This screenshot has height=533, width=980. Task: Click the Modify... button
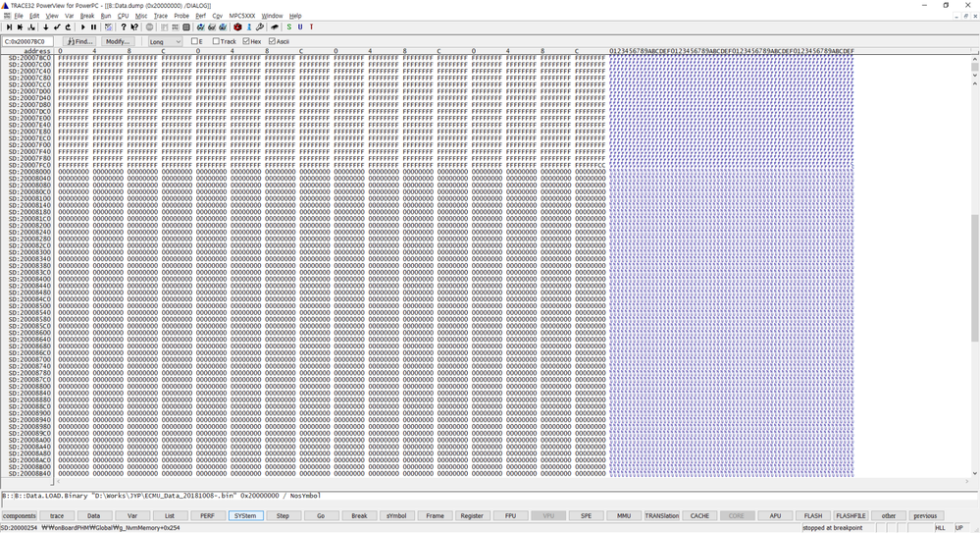click(117, 41)
